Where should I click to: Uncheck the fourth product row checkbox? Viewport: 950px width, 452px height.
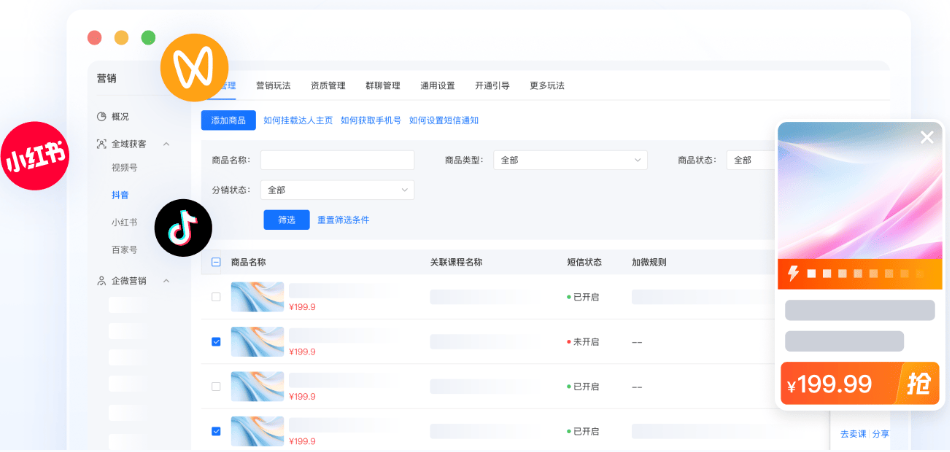click(x=216, y=431)
